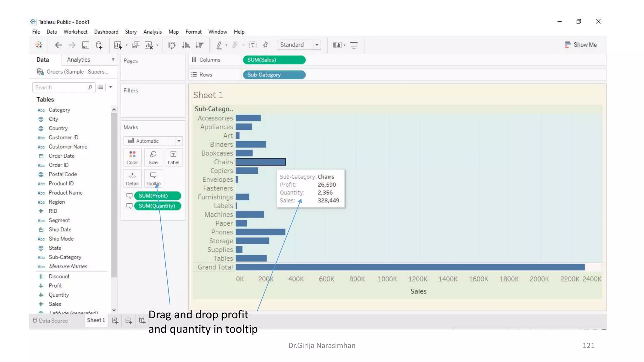
Task: Click Sub-Category pill on Rows shelf
Action: coord(274,75)
